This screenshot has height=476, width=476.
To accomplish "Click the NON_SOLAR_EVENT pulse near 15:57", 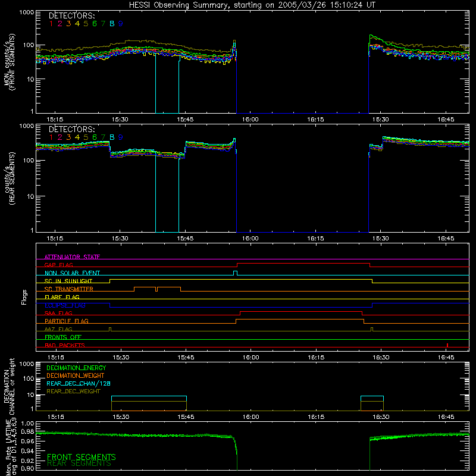I will pos(235,273).
